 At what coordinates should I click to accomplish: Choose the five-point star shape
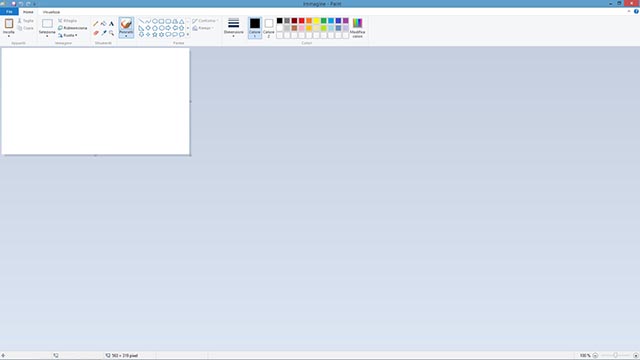point(155,35)
